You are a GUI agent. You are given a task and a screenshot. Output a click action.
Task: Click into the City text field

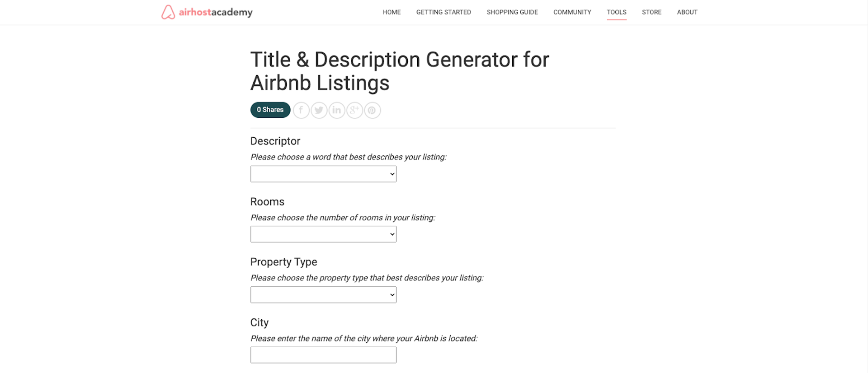(x=323, y=355)
